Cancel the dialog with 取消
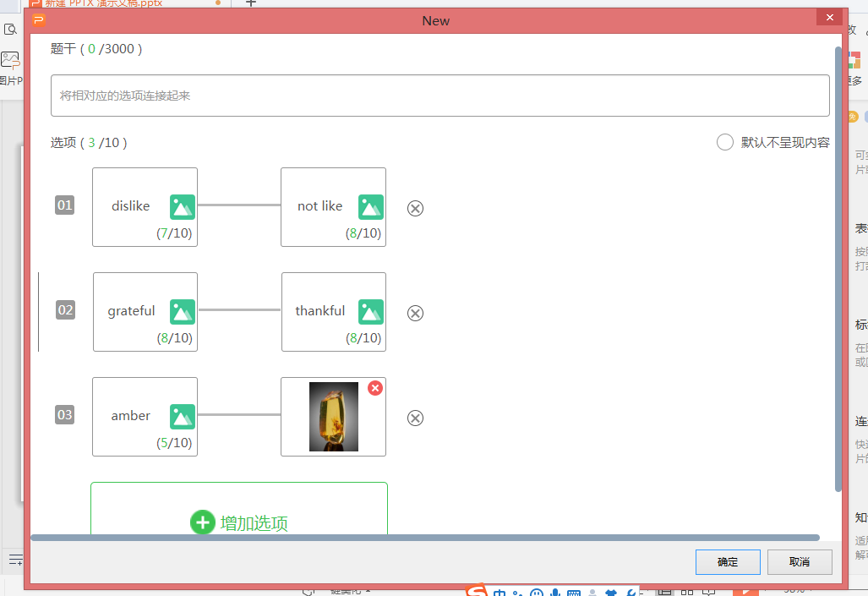Viewport: 868px width, 596px height. click(x=799, y=562)
